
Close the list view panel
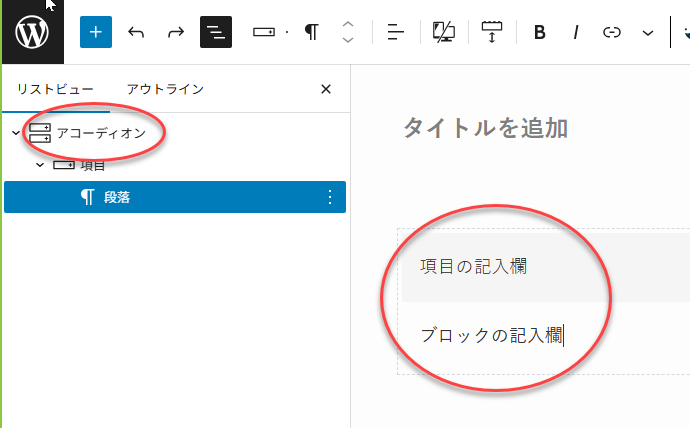click(x=325, y=89)
